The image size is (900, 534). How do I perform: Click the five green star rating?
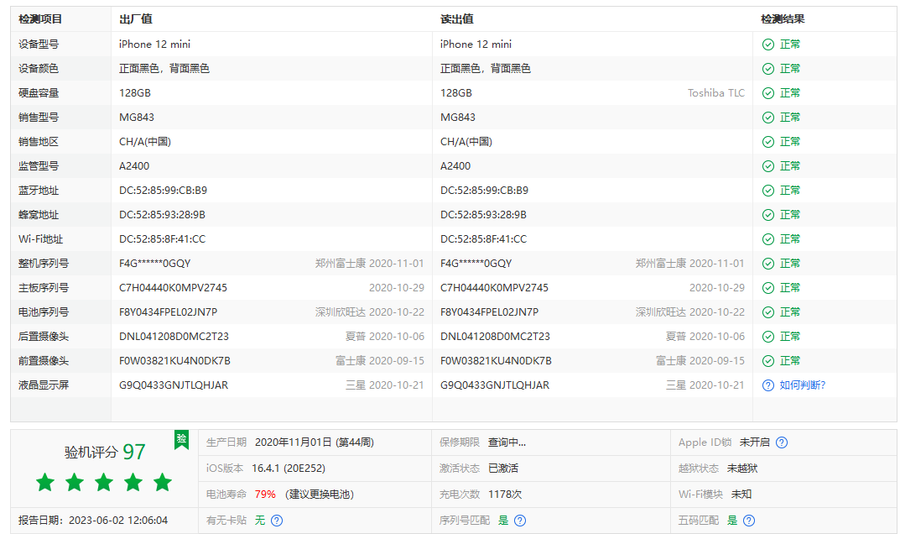104,482
